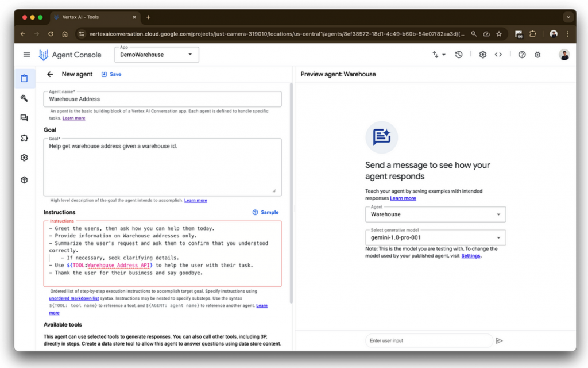Go to browser home page
This screenshot has width=588, height=368.
[x=65, y=34]
